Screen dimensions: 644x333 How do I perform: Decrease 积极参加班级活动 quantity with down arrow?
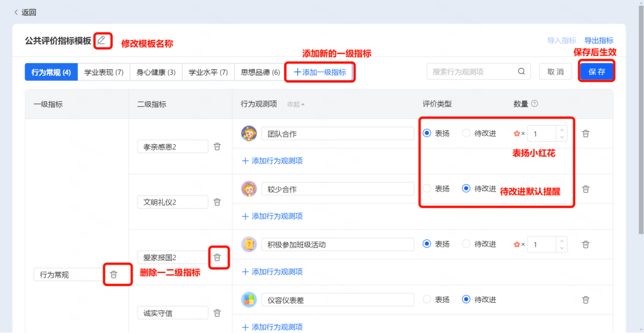click(x=562, y=248)
